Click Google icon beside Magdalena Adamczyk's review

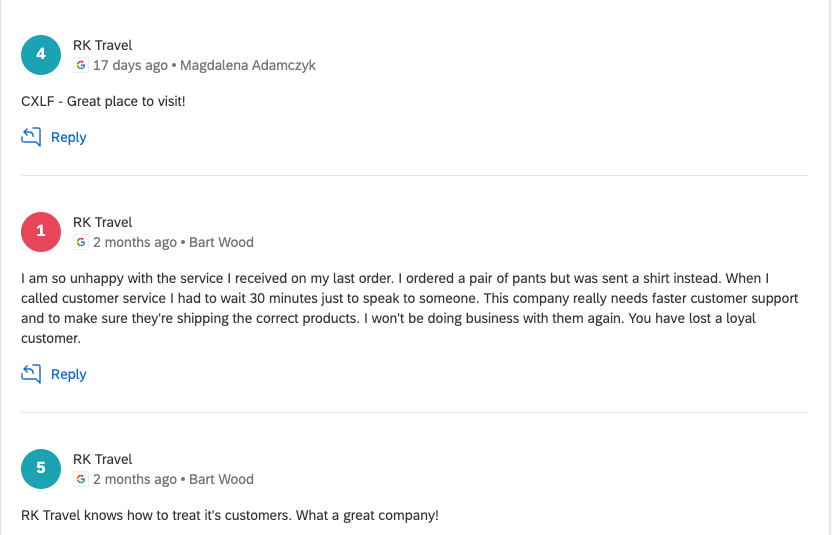[x=81, y=65]
